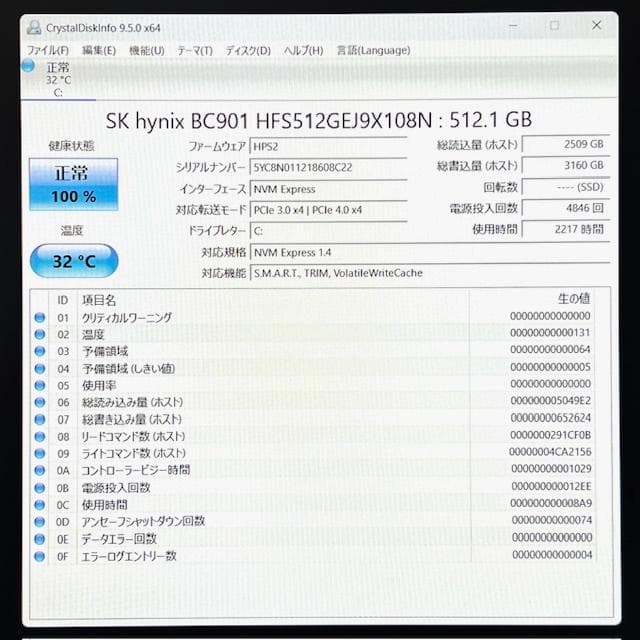
Task: Click the status orb for row 05 使用率
Action: pyautogui.click(x=40, y=385)
